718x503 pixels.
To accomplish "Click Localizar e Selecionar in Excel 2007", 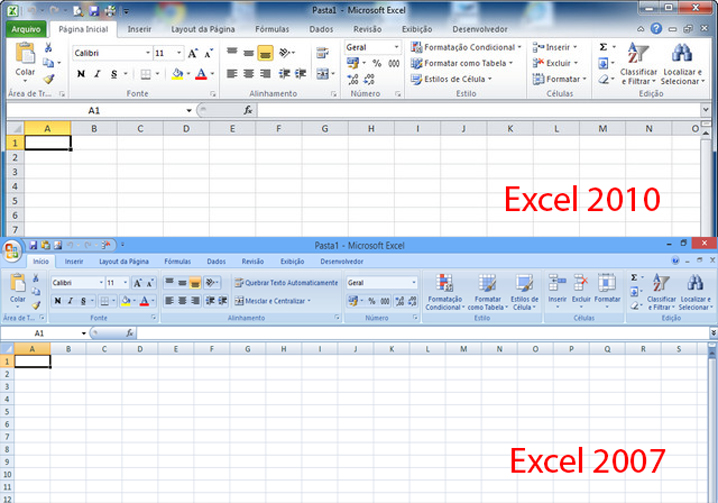I will [695, 292].
